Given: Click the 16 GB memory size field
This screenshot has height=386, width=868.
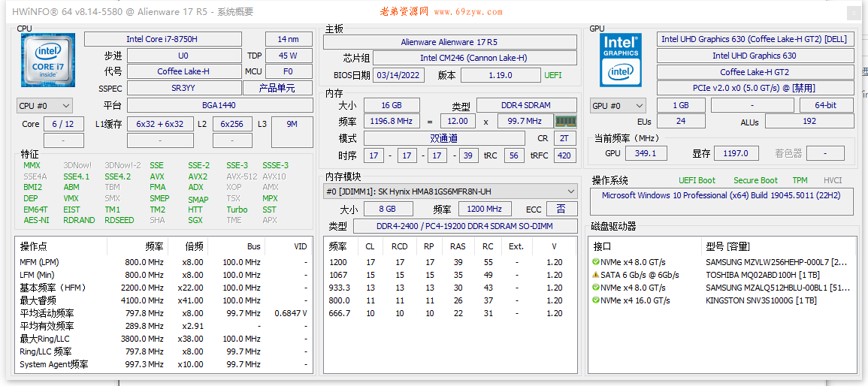Looking at the screenshot, I should [x=392, y=105].
